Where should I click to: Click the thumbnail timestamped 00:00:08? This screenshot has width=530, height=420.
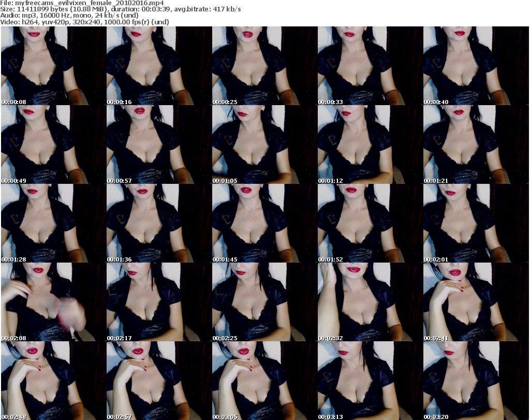[x=53, y=66]
